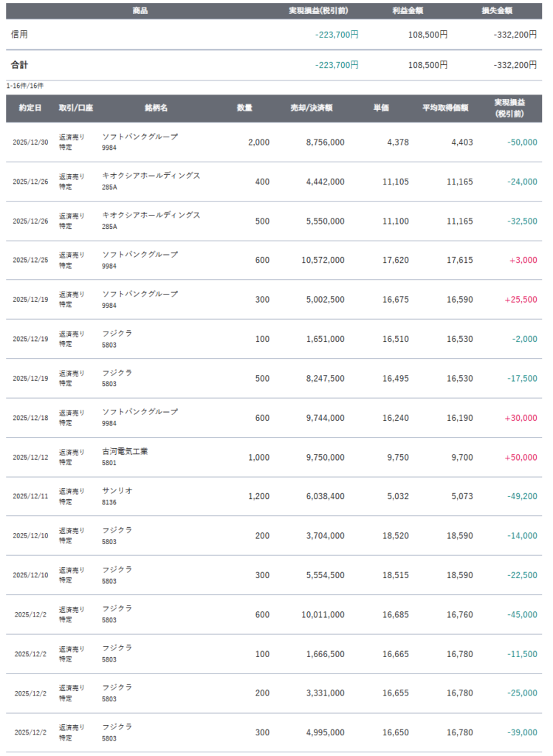Click the 約定日 column header
553x756 pixels.
click(30, 108)
